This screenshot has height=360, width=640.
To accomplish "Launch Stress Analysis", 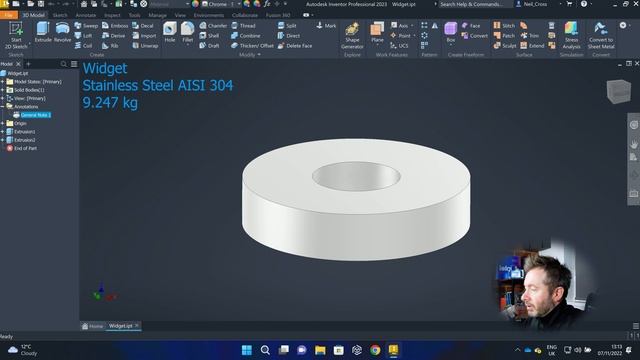I will tap(571, 36).
